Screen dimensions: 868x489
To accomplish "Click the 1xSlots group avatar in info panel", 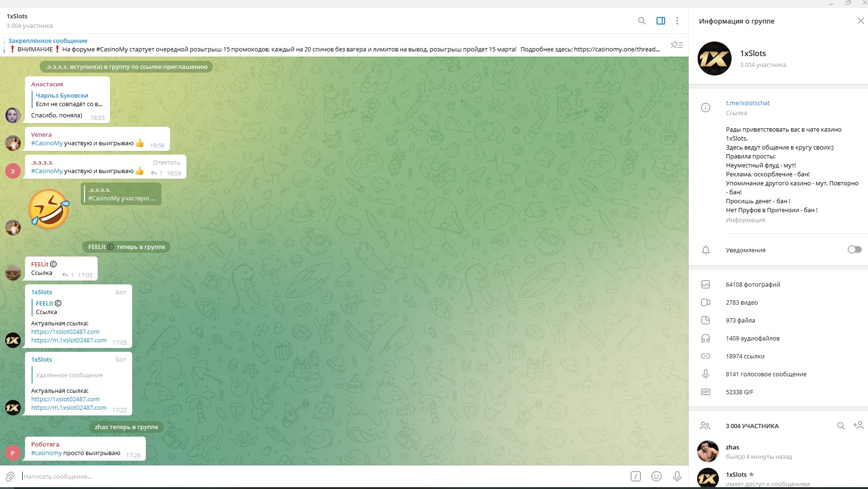I will point(715,58).
